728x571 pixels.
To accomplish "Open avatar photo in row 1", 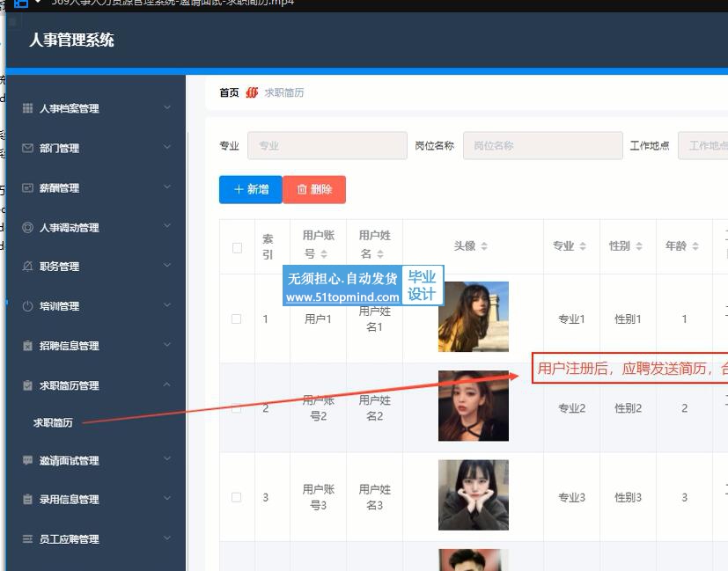I will (x=473, y=317).
